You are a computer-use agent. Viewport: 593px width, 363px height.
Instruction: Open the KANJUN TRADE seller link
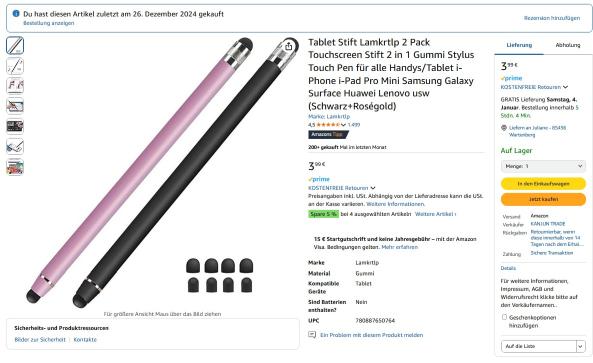(x=548, y=224)
